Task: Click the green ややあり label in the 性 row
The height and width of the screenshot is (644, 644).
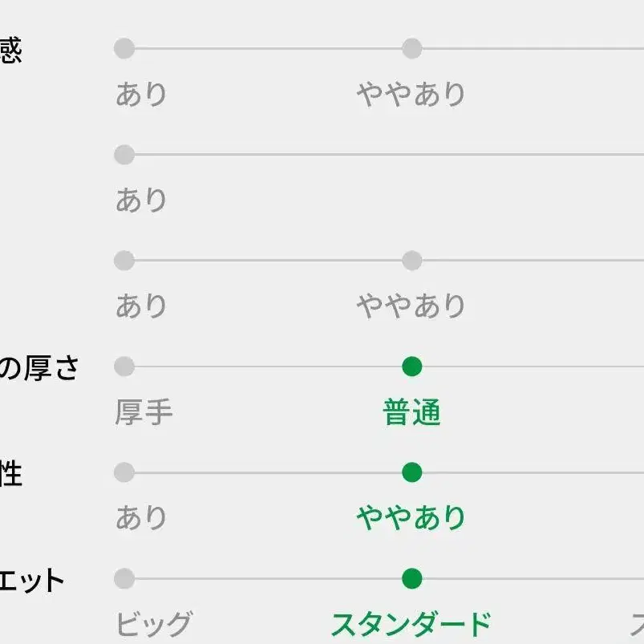Action: [x=411, y=518]
